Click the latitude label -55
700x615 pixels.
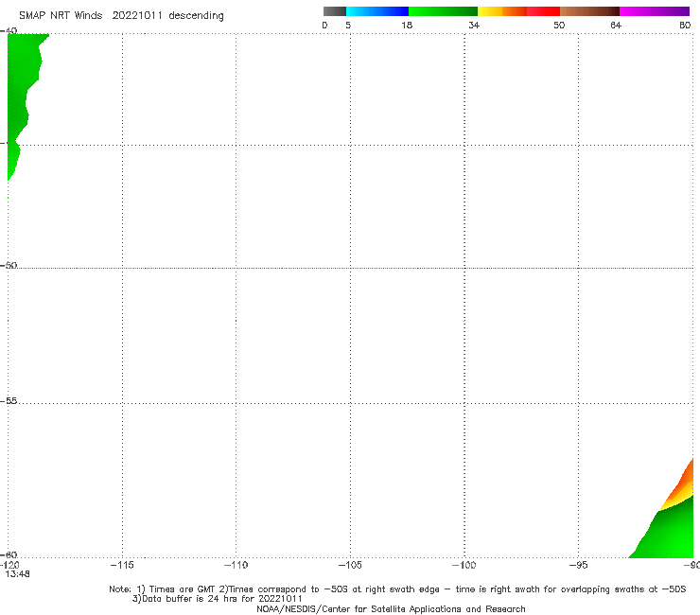(x=9, y=400)
